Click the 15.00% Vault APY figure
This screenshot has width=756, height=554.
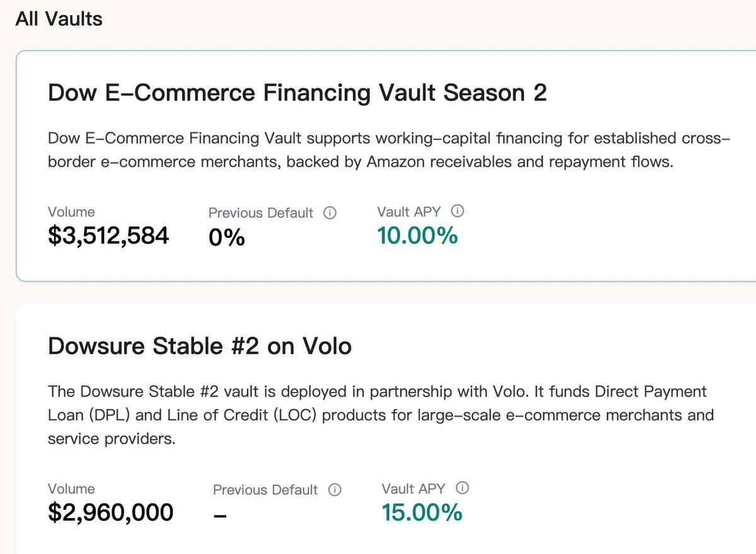421,512
